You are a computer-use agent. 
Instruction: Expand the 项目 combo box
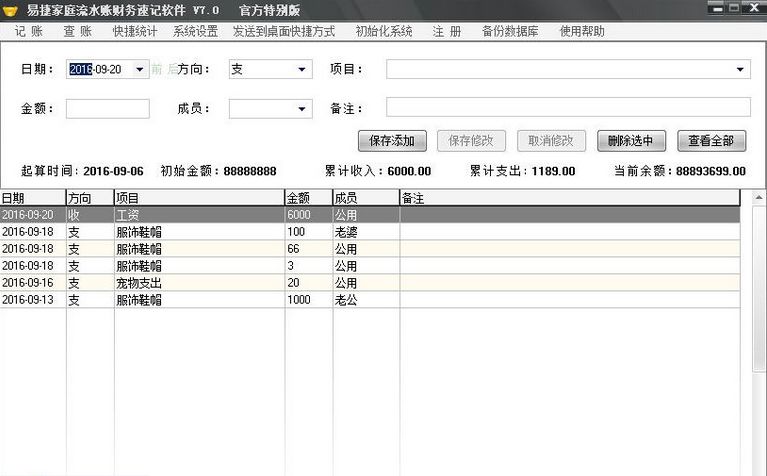coord(740,69)
